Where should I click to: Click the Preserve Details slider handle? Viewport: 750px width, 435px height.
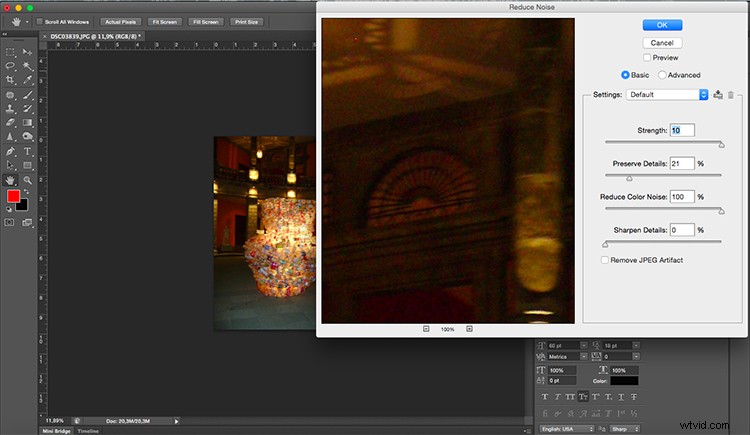tap(629, 178)
